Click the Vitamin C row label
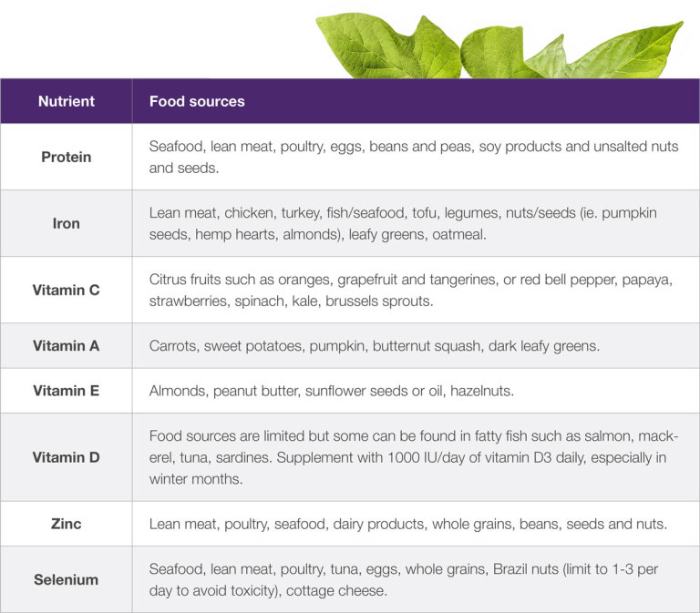700x613 pixels. pos(66,291)
